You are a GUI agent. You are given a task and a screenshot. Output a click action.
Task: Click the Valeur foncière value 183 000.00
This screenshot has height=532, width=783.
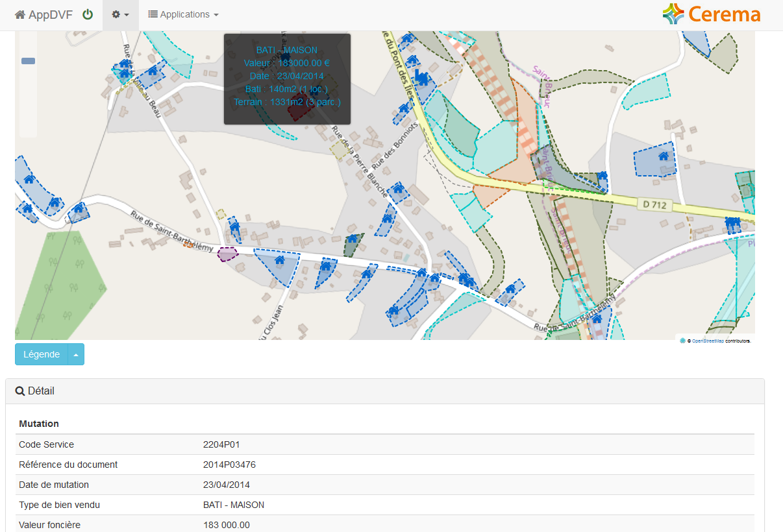click(227, 525)
